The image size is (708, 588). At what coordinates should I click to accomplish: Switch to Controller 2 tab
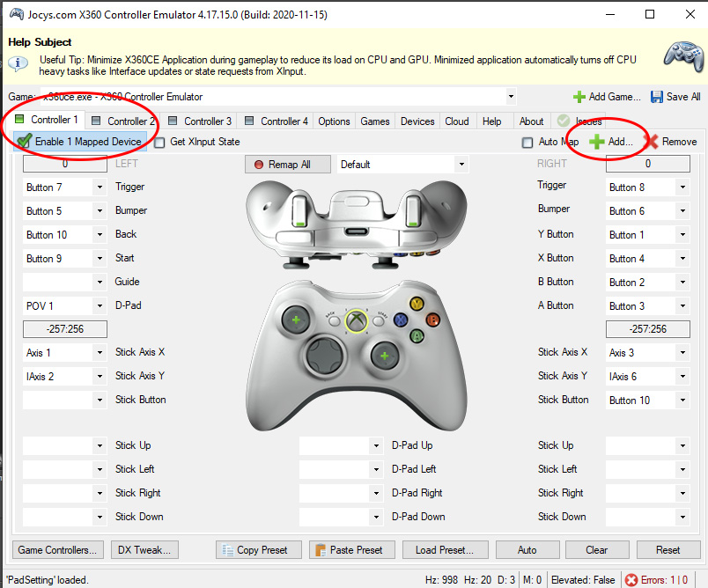[123, 121]
